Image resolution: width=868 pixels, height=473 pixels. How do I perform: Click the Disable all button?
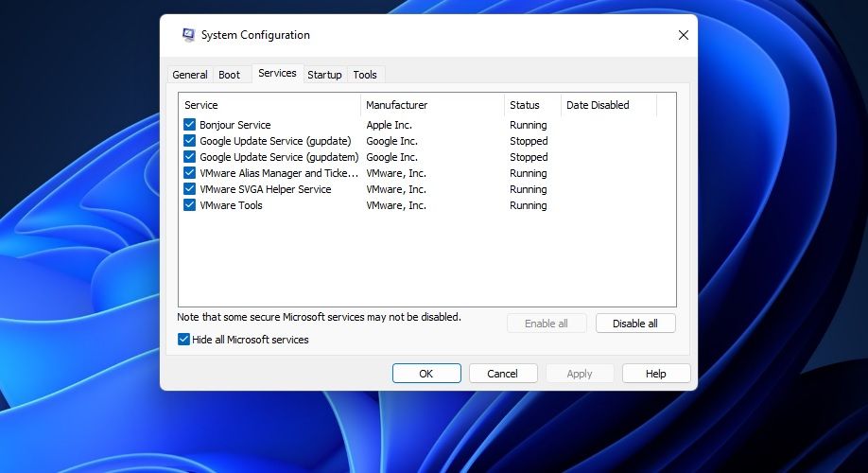(635, 324)
